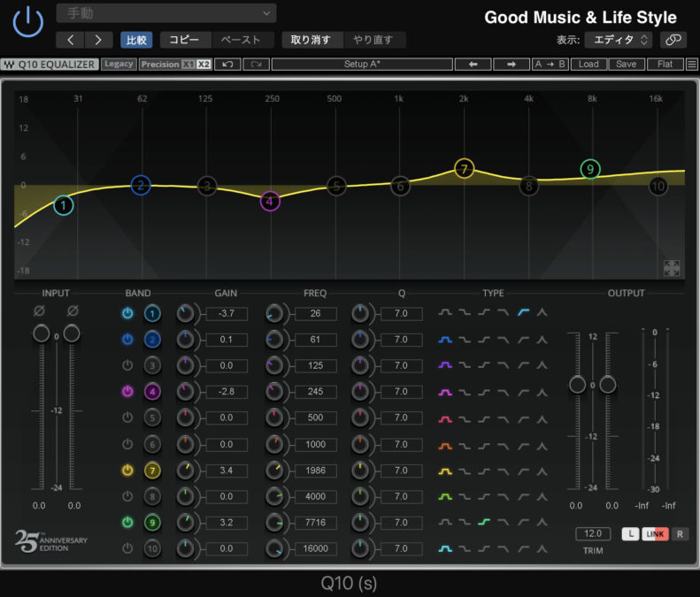Click band 1 gain field -3.7
Viewport: 700px width, 597px height.
point(227,313)
